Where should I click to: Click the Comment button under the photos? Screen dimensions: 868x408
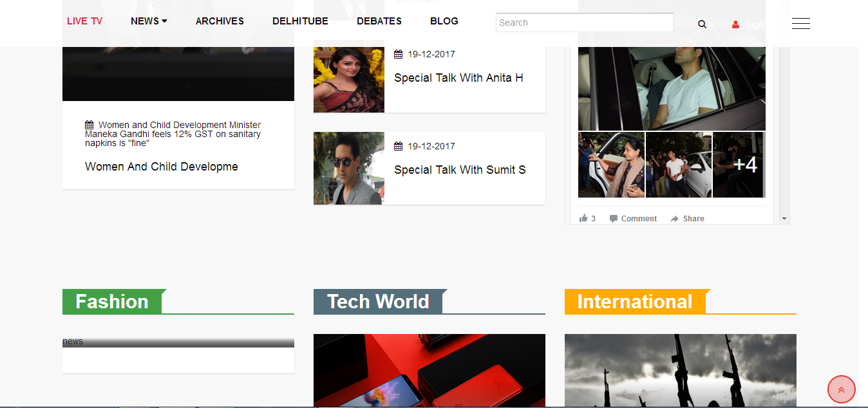pyautogui.click(x=633, y=219)
